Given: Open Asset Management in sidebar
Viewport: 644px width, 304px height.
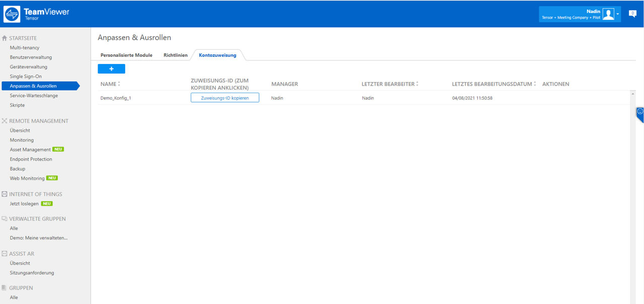Looking at the screenshot, I should coord(30,149).
